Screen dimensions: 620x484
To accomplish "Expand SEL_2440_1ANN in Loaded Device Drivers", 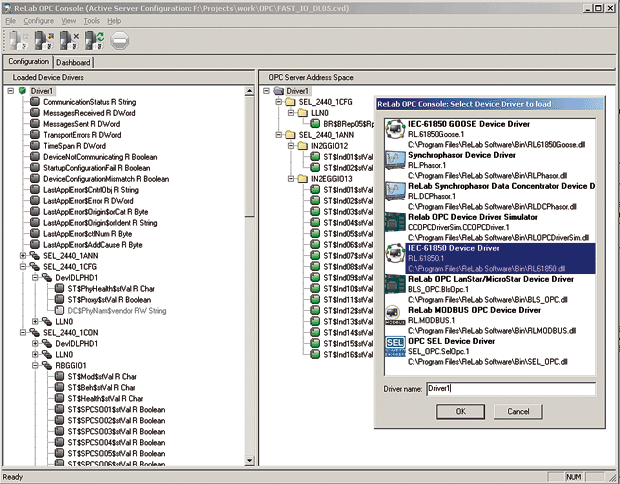I will pyautogui.click(x=23, y=256).
